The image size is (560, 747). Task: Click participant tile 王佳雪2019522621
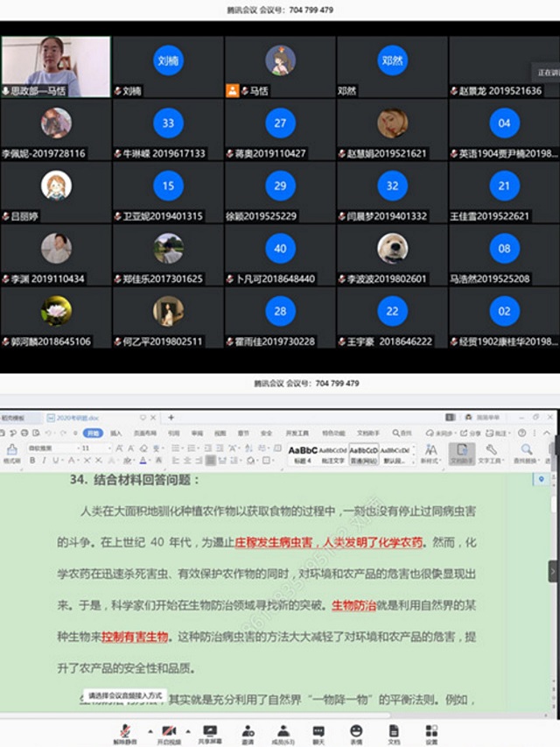coord(504,192)
